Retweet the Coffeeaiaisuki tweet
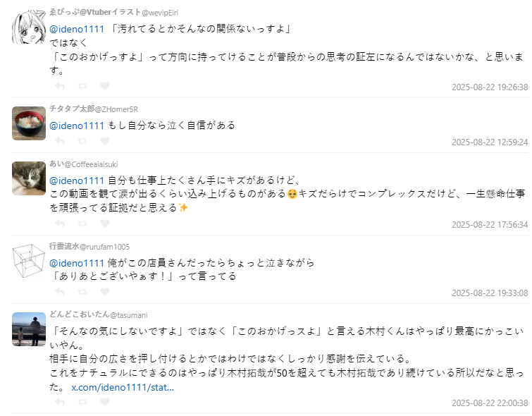 click(x=82, y=224)
